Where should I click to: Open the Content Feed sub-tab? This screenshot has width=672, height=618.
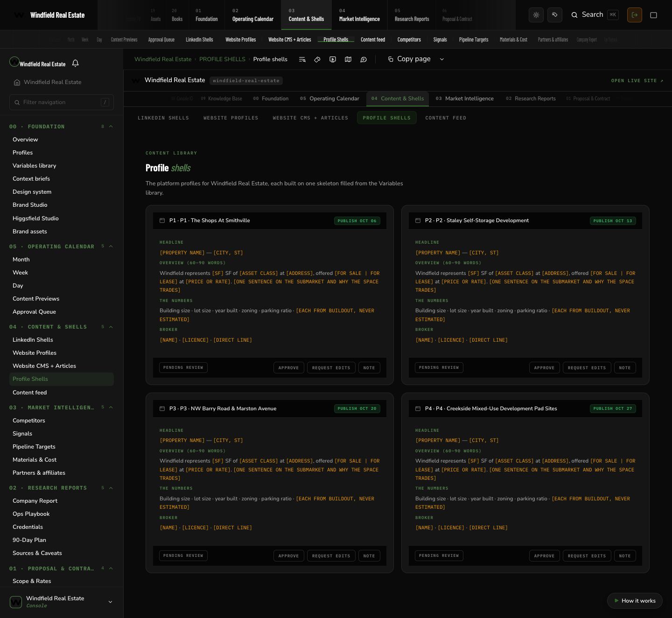(446, 118)
